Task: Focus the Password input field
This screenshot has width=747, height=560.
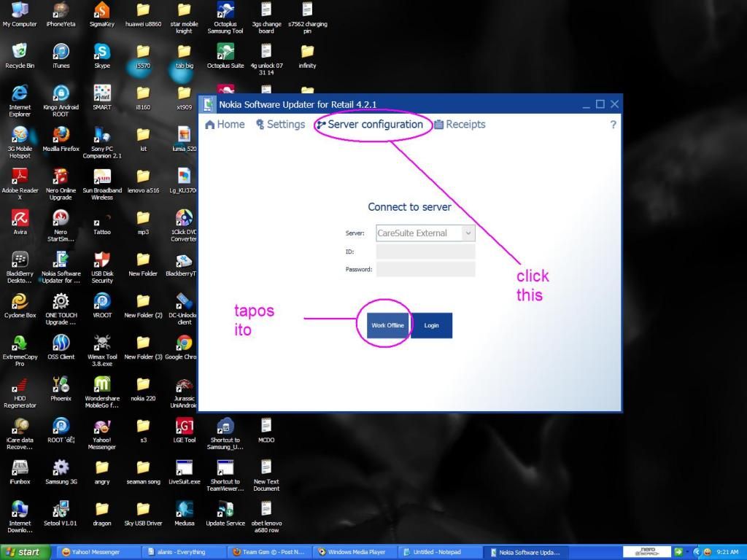Action: pyautogui.click(x=425, y=270)
